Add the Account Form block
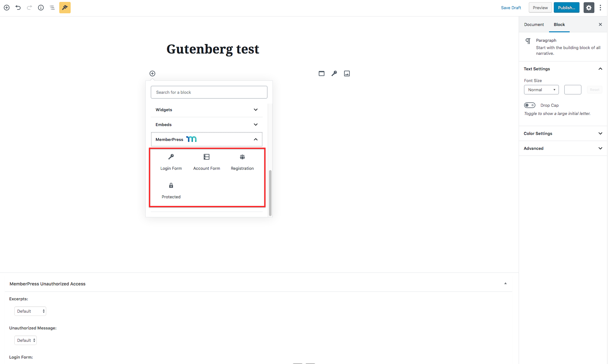 (207, 162)
